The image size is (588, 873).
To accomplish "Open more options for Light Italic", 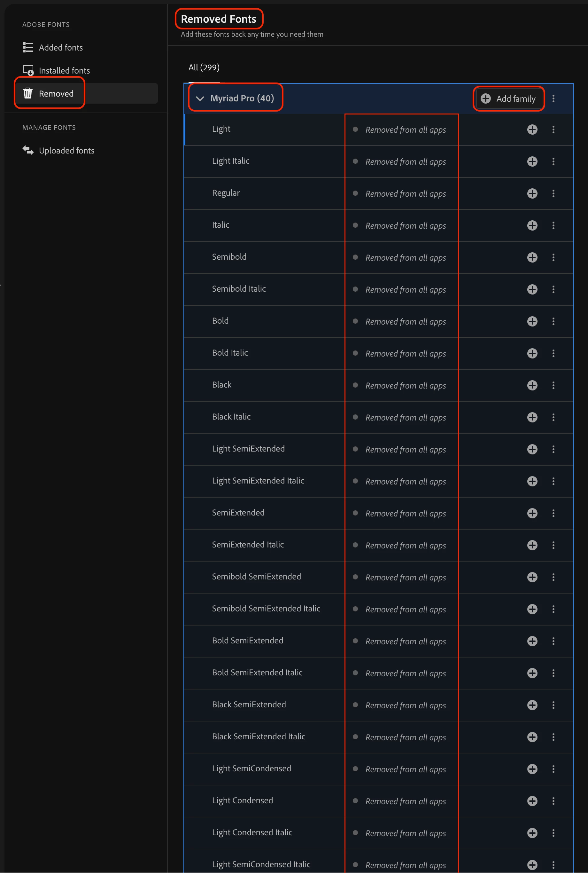I will [x=553, y=161].
